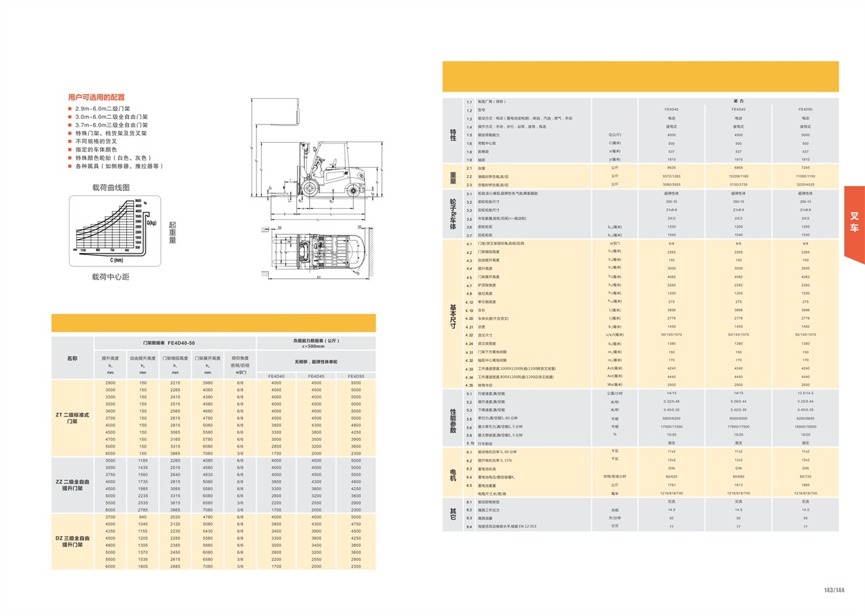The height and width of the screenshot is (616, 865).
Task: Click load capacity cell 4750
Action: click(355, 524)
